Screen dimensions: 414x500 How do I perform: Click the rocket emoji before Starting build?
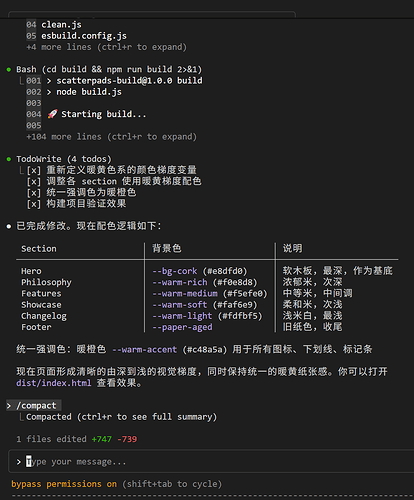[x=52, y=114]
